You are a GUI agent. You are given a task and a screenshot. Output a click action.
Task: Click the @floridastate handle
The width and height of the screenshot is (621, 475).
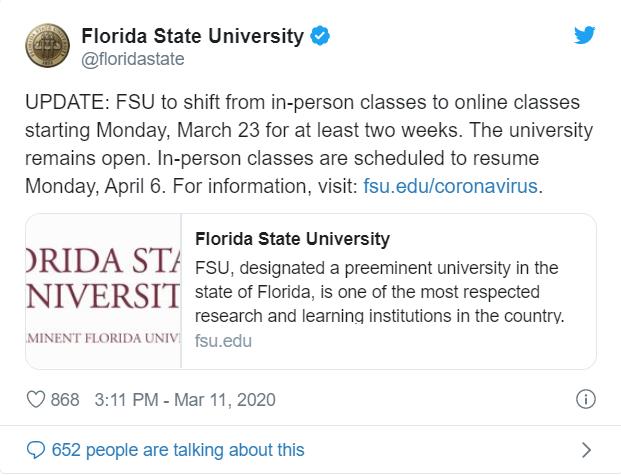coord(133,59)
